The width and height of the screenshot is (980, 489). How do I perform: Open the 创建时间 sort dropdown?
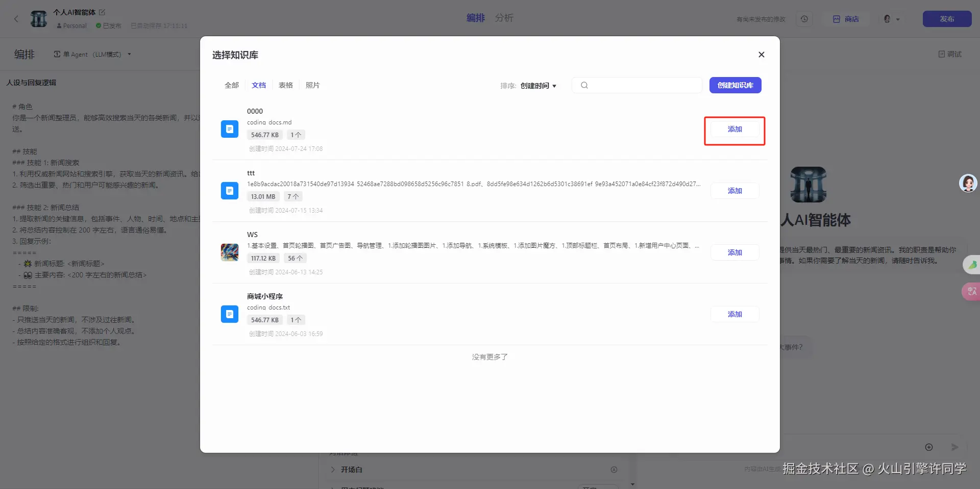[538, 86]
